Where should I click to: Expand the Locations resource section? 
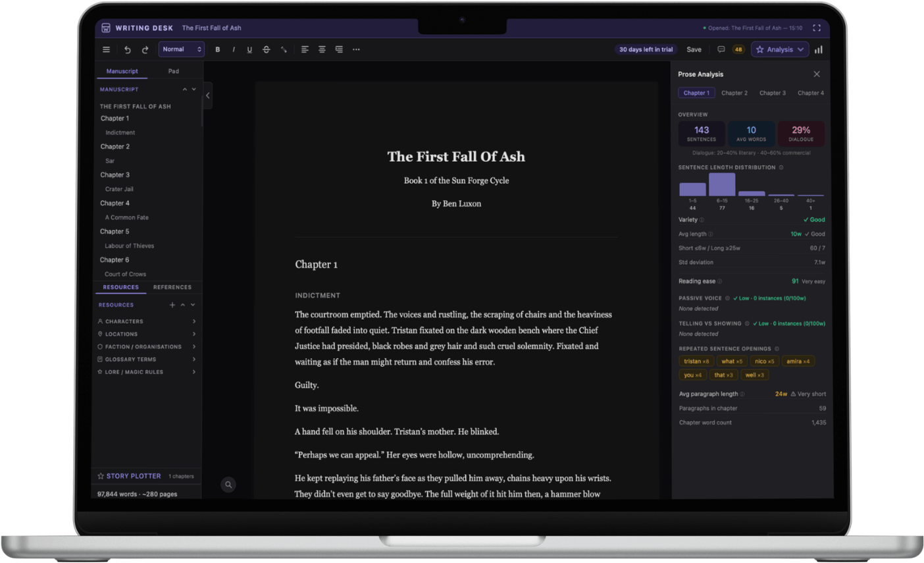pyautogui.click(x=146, y=334)
